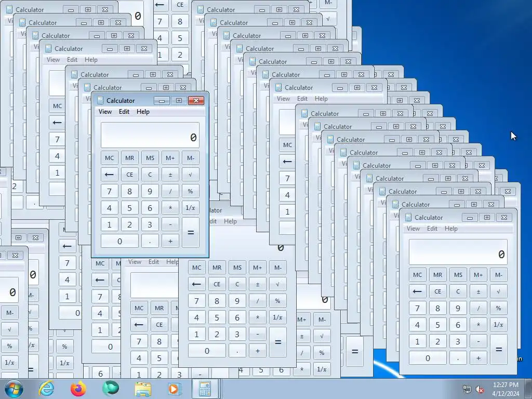Click plus-minus sign button in active Calculator
Image resolution: width=532 pixels, height=399 pixels.
click(170, 175)
